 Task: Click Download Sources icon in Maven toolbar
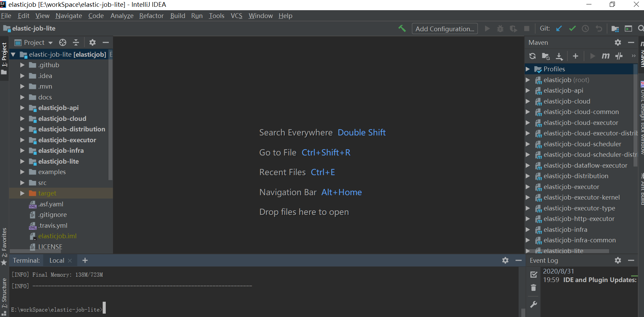(x=559, y=56)
